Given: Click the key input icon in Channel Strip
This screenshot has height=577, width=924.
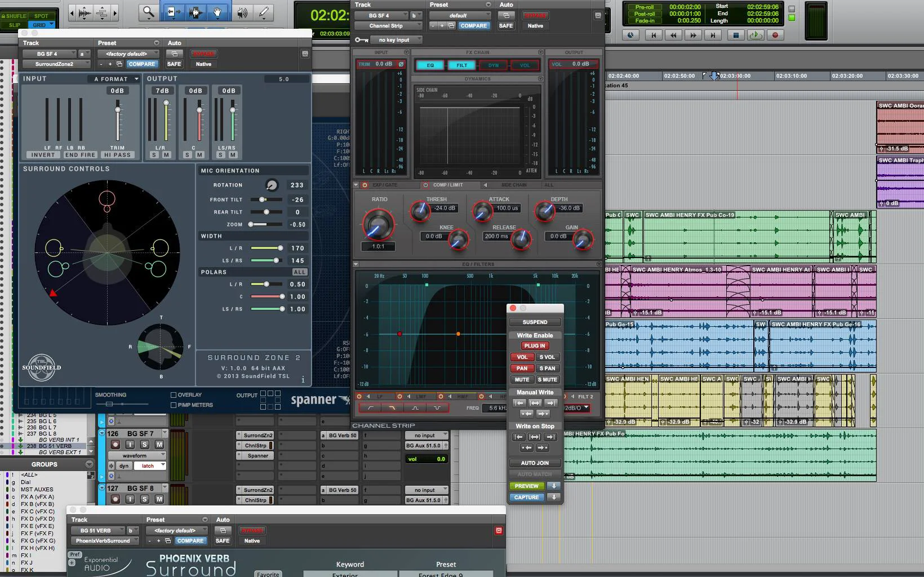Looking at the screenshot, I should click(362, 40).
